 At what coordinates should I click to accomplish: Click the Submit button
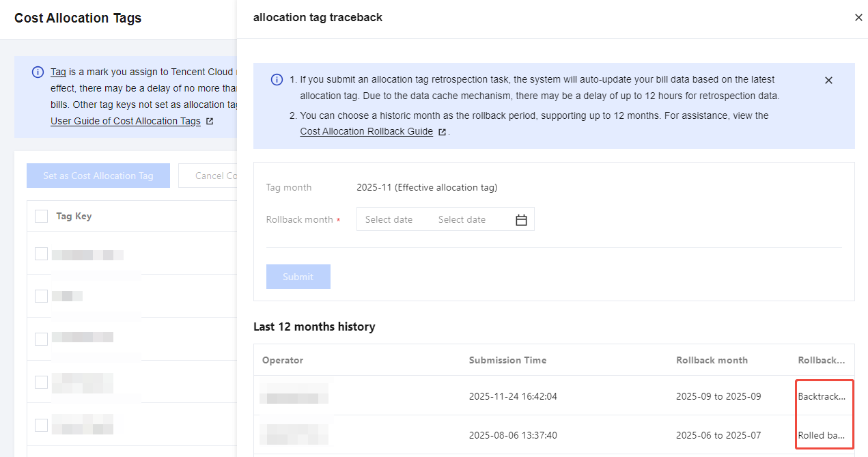298,277
